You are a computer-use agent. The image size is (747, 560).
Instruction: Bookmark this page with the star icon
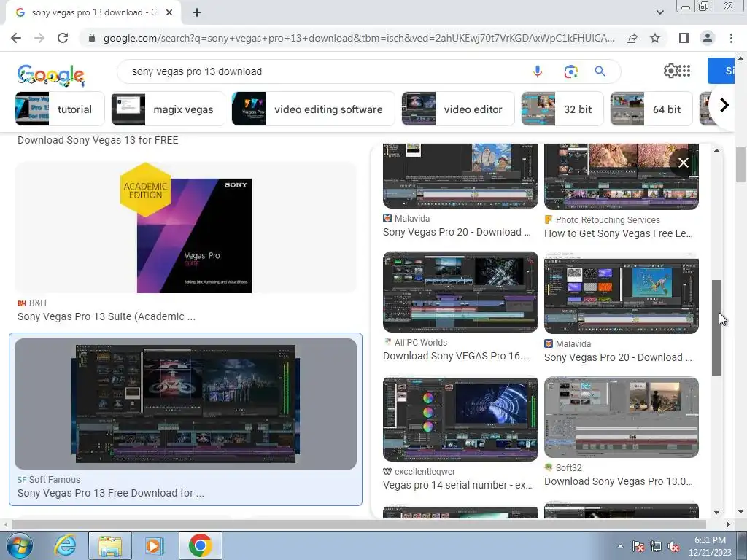pos(655,38)
